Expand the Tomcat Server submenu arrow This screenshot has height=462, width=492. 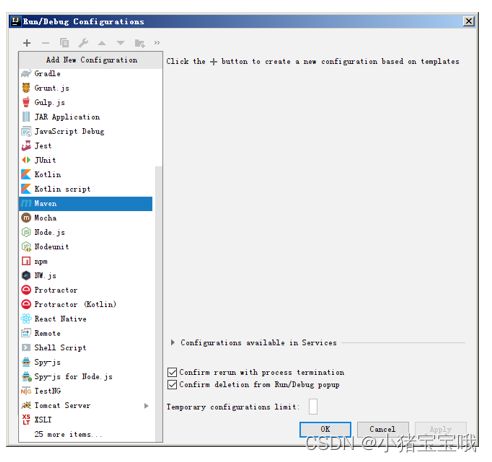tap(146, 406)
